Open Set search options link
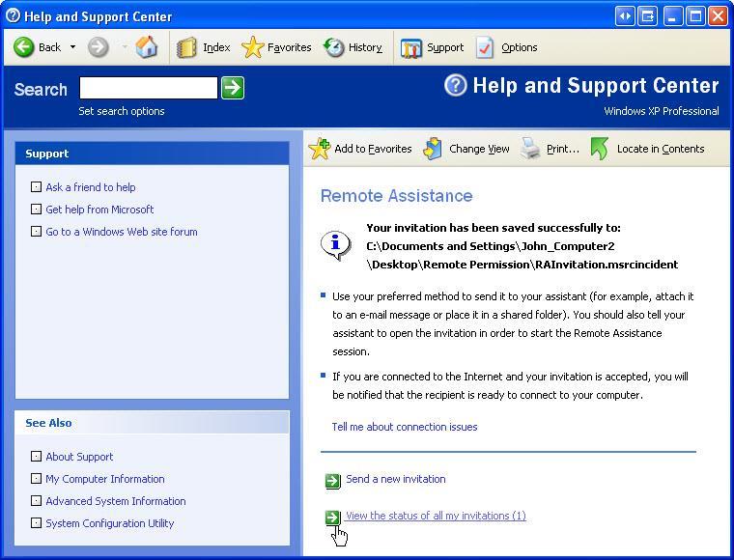Viewport: 734px width, 560px height. click(x=122, y=111)
